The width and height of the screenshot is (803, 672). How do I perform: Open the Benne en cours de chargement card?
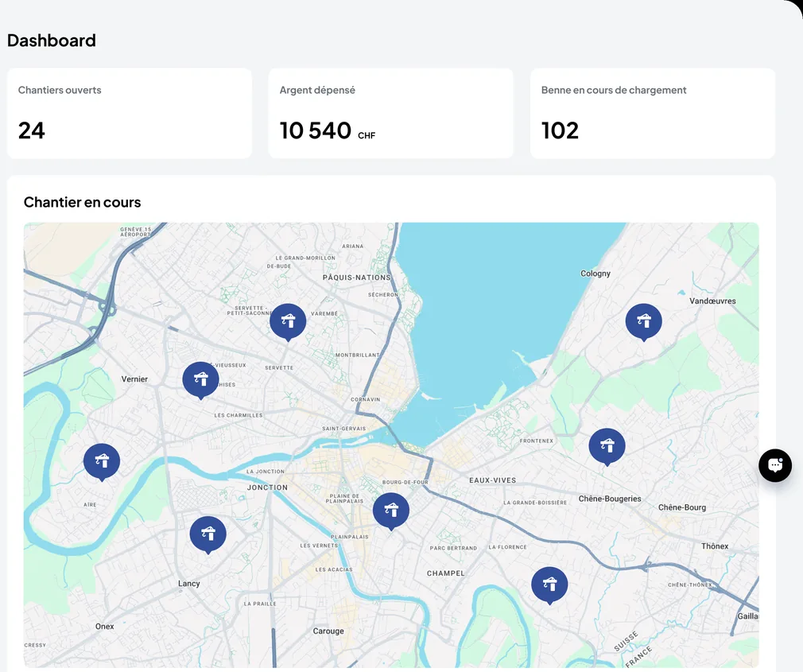(x=653, y=113)
